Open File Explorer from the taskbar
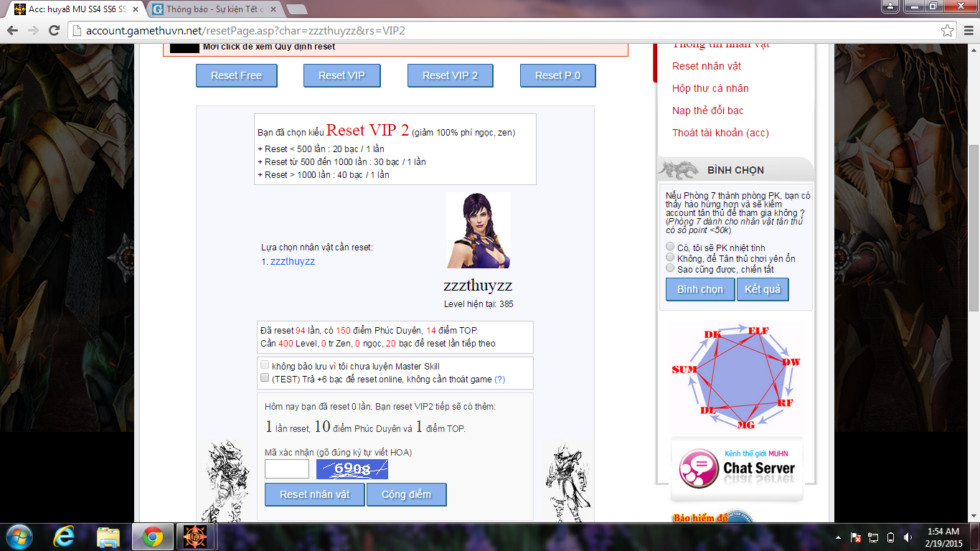This screenshot has height=551, width=980. click(x=108, y=537)
